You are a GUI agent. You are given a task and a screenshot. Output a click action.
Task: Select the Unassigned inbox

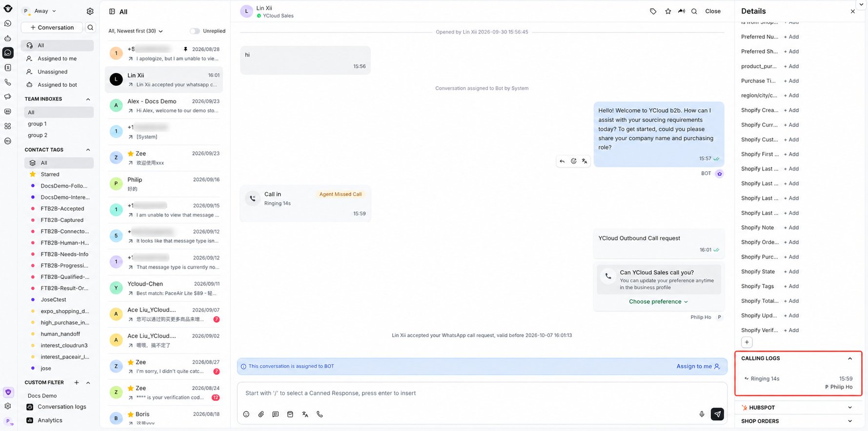58,72
